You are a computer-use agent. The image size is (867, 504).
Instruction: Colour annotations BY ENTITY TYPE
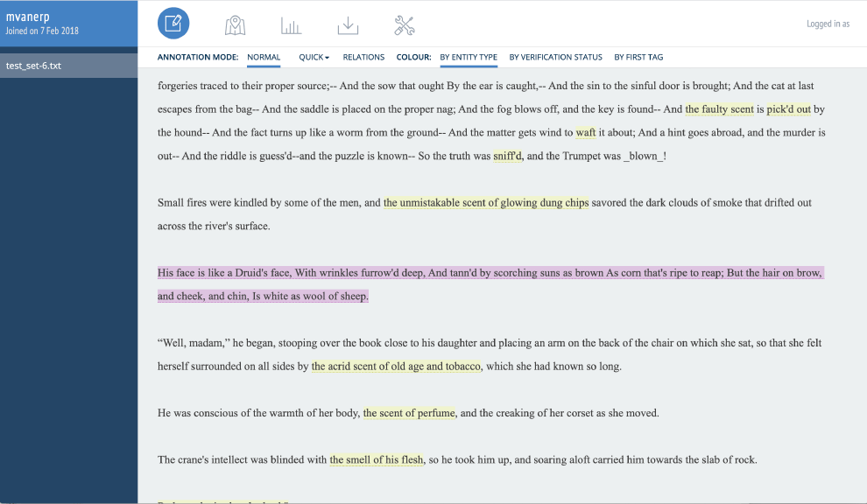(x=469, y=57)
